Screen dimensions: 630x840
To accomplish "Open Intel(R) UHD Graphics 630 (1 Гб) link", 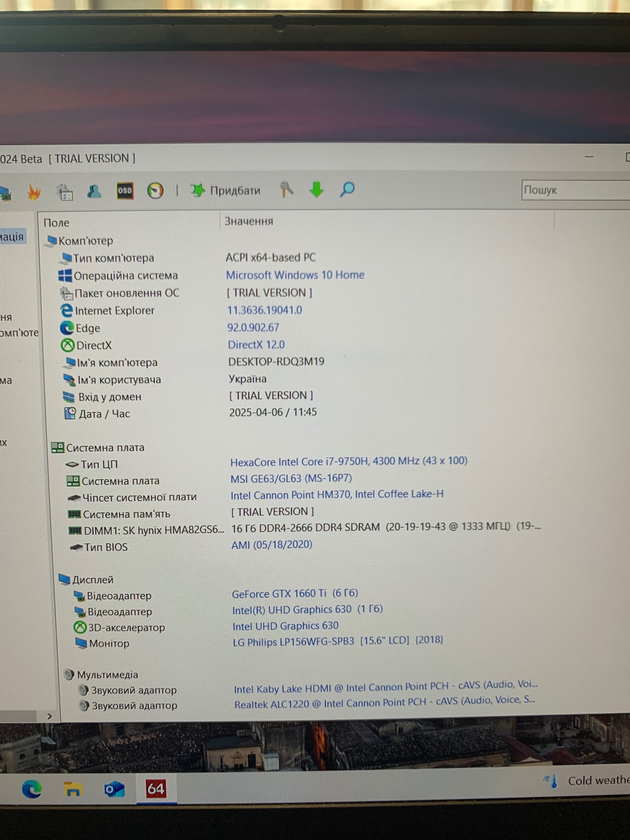I will tap(307, 610).
